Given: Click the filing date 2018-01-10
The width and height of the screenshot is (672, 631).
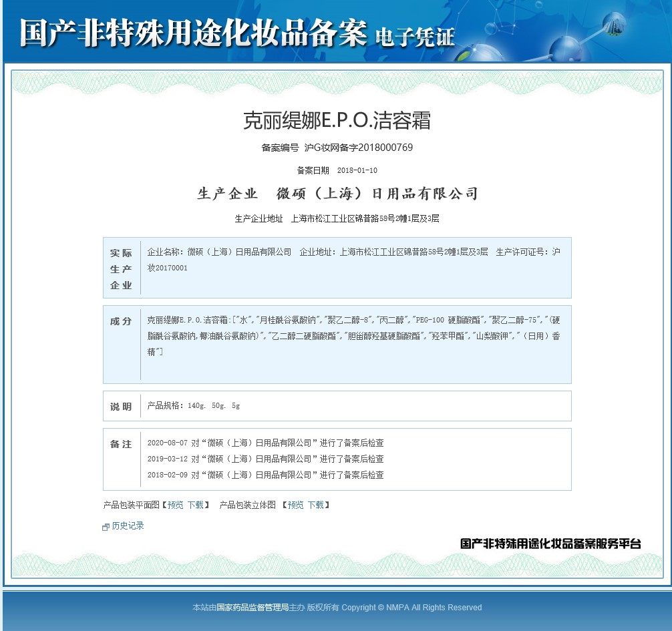Looking at the screenshot, I should pyautogui.click(x=357, y=170).
